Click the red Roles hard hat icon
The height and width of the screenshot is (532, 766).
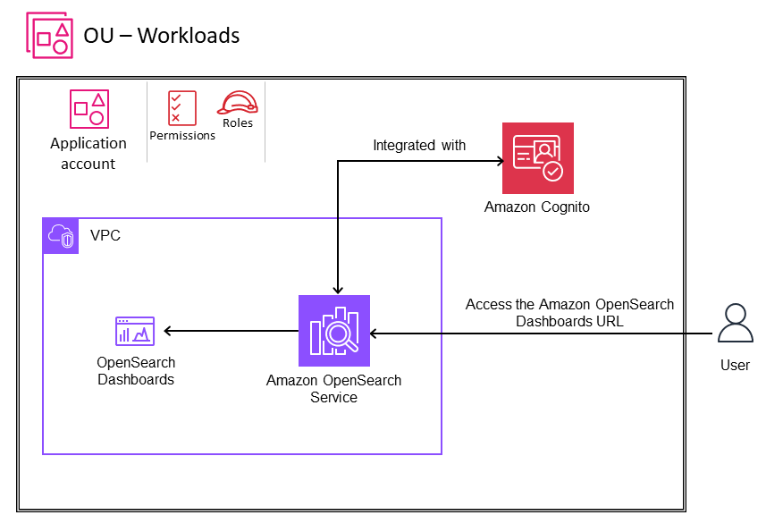[x=238, y=102]
